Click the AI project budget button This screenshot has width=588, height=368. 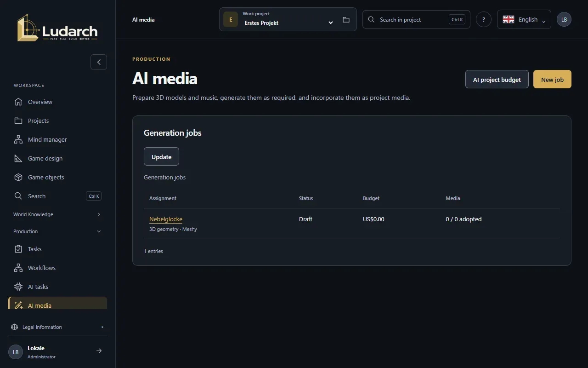(x=497, y=79)
